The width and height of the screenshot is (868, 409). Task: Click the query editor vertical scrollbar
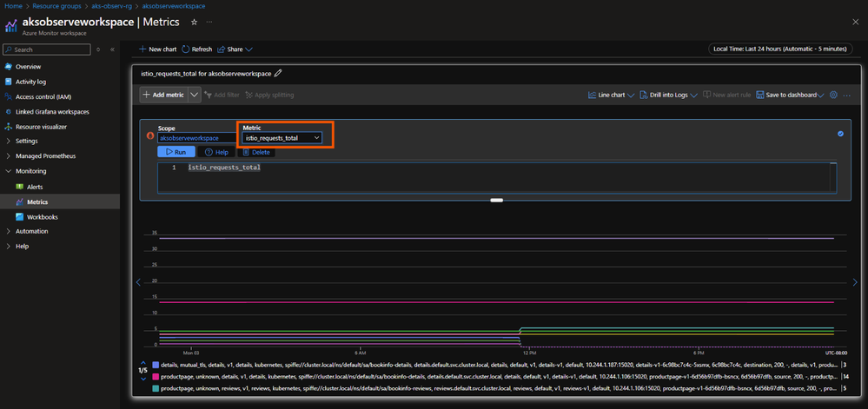pos(832,177)
